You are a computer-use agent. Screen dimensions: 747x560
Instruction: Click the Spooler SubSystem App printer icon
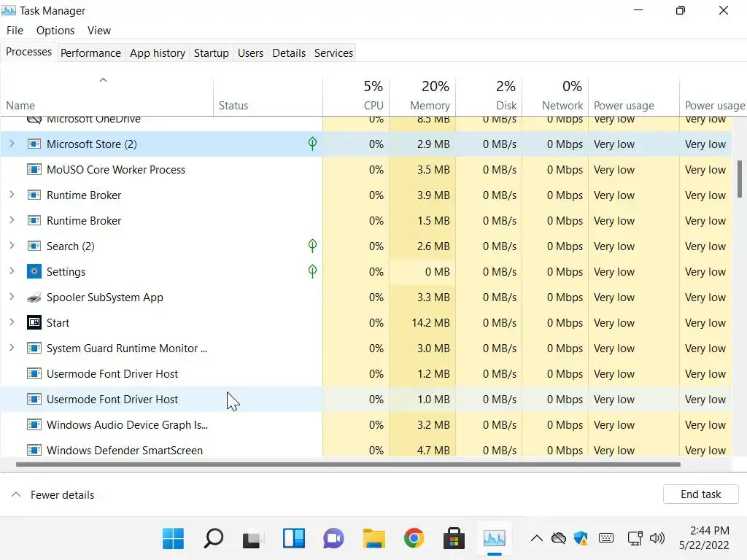pos(34,297)
